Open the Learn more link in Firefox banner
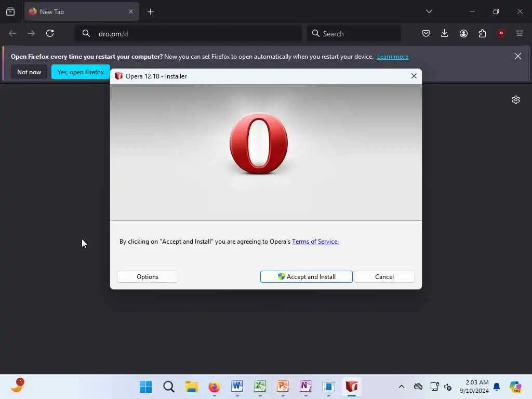 click(393, 57)
